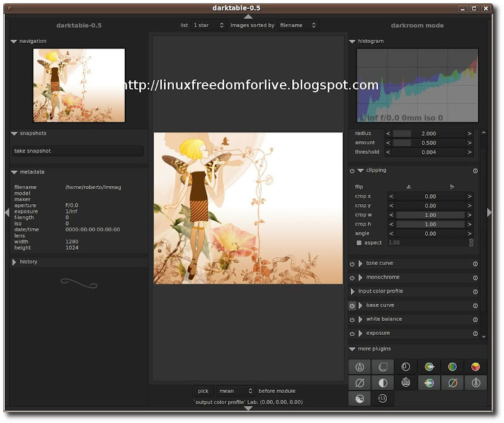Collapse the navigation panel

pos(14,42)
